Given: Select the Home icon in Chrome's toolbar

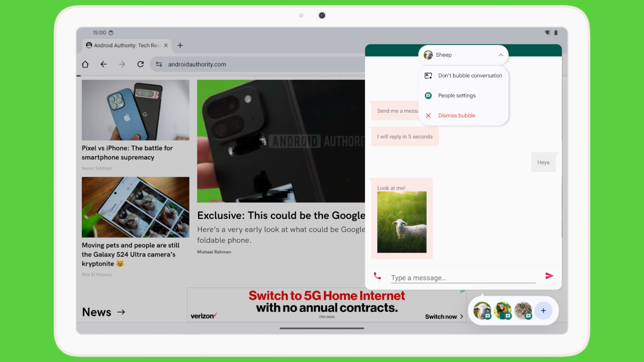Looking at the screenshot, I should tap(85, 64).
